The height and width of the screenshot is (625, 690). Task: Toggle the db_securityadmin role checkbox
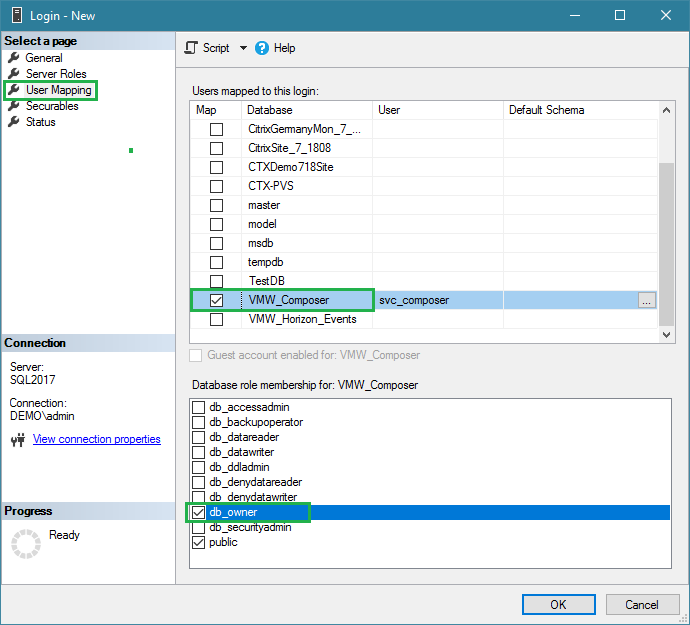click(x=198, y=527)
